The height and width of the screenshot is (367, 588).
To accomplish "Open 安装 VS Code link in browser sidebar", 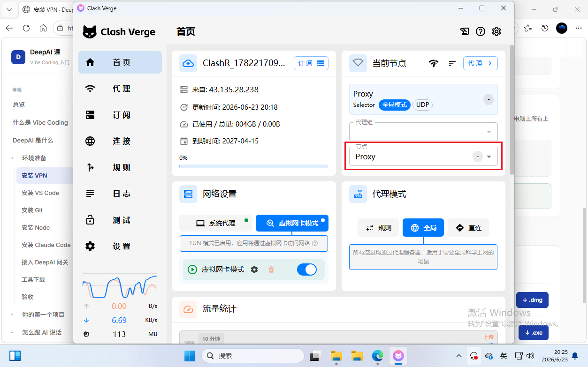I will [40, 193].
